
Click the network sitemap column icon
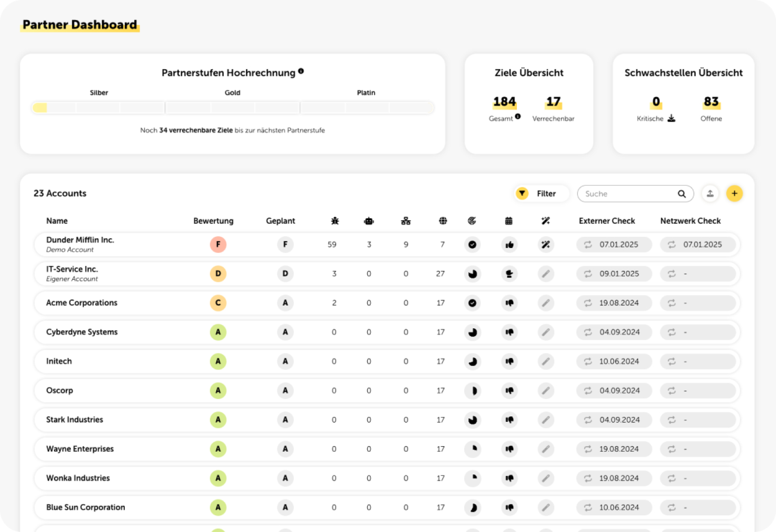tap(406, 221)
